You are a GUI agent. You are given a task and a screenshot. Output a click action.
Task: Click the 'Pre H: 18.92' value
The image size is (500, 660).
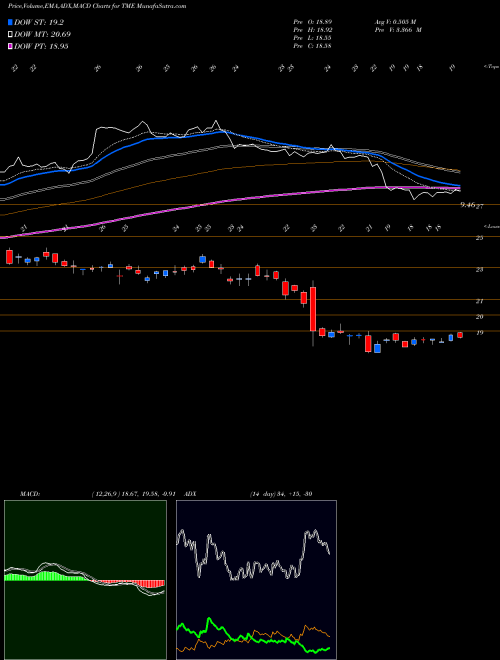313,30
